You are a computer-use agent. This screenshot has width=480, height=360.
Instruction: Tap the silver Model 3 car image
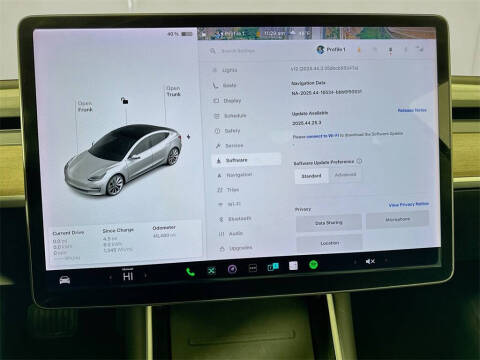point(123,160)
